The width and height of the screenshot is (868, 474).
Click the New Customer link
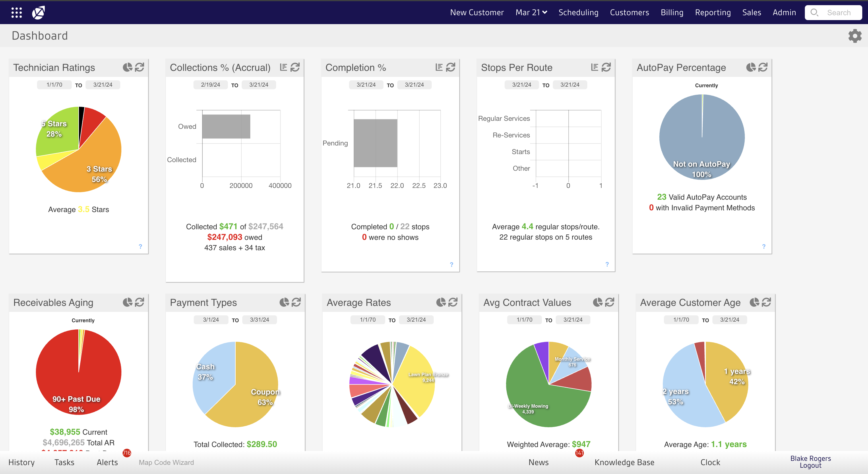[x=476, y=12]
